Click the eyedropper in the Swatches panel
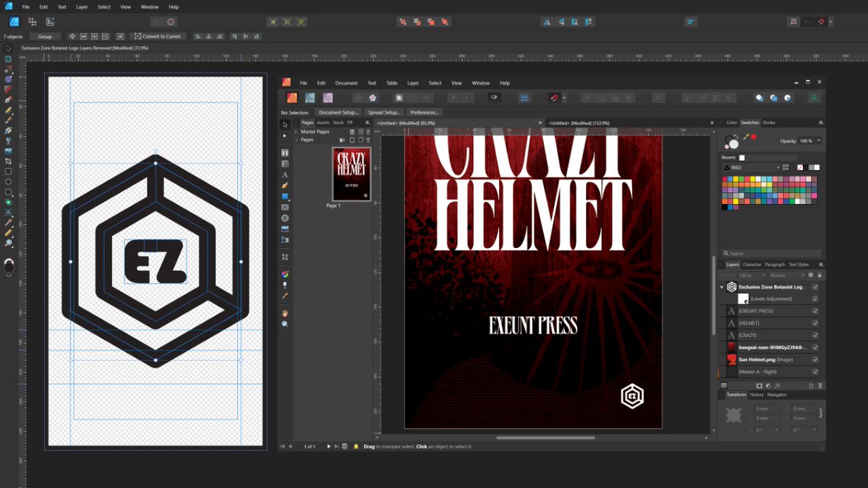868x488 pixels. tap(745, 136)
